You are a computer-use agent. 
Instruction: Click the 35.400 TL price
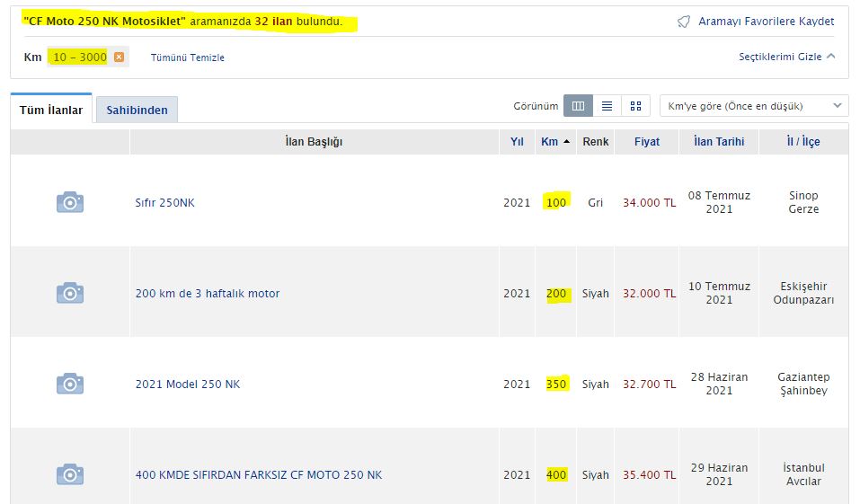point(649,475)
